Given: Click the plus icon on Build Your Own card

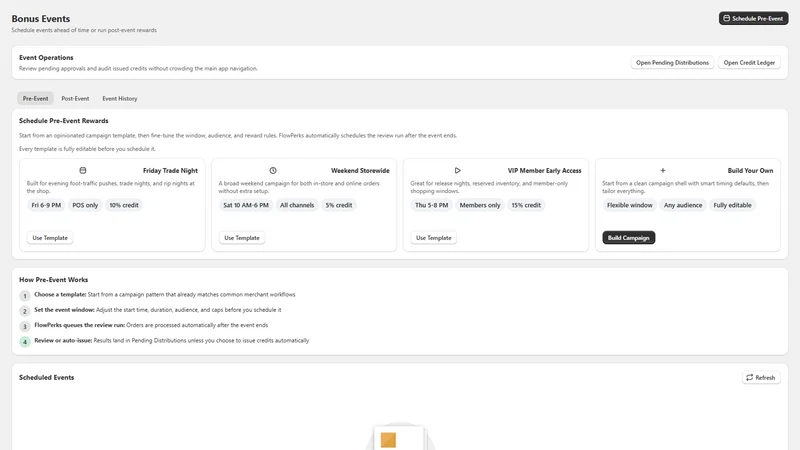Looking at the screenshot, I should [x=663, y=170].
